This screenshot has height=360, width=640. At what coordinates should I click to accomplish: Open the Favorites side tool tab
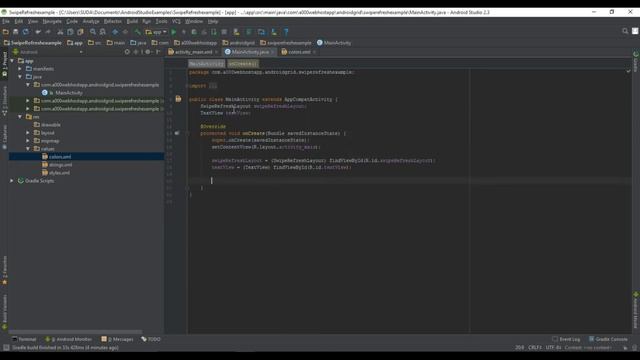[4, 270]
